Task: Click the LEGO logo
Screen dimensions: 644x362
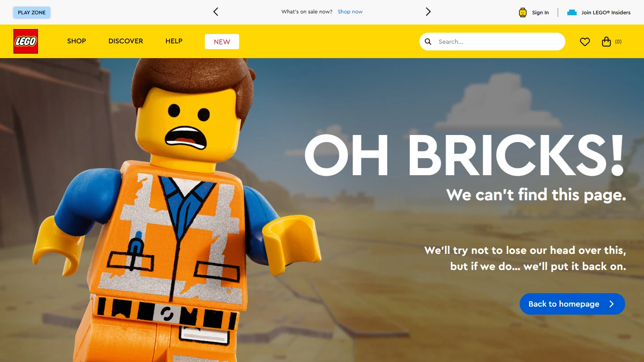Action: coord(25,41)
